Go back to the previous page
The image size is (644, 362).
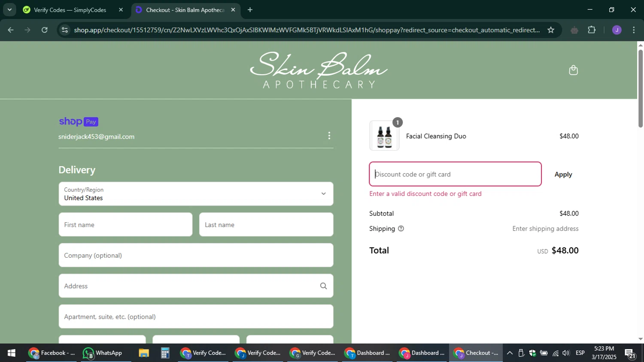click(x=11, y=30)
